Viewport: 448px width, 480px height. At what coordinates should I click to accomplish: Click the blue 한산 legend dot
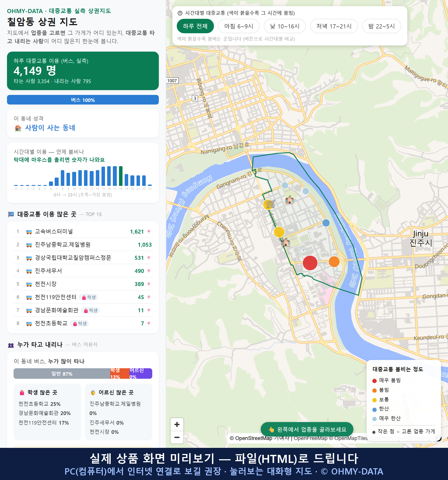tap(374, 410)
